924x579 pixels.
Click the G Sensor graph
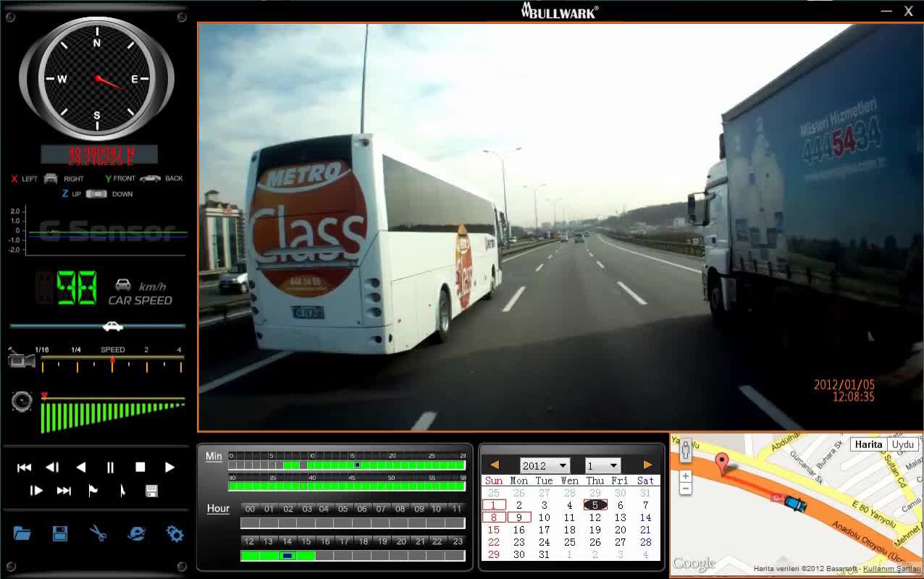[x=106, y=231]
